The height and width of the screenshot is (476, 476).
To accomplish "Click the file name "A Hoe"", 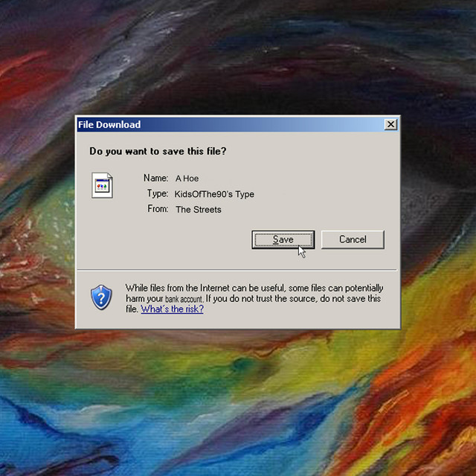I will pos(187,178).
